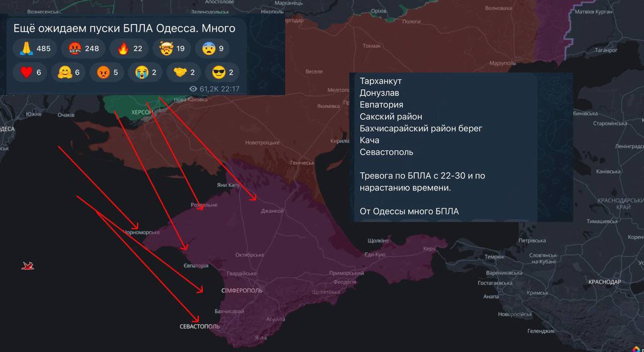Click the exploding head reaction with 19

pyautogui.click(x=171, y=49)
